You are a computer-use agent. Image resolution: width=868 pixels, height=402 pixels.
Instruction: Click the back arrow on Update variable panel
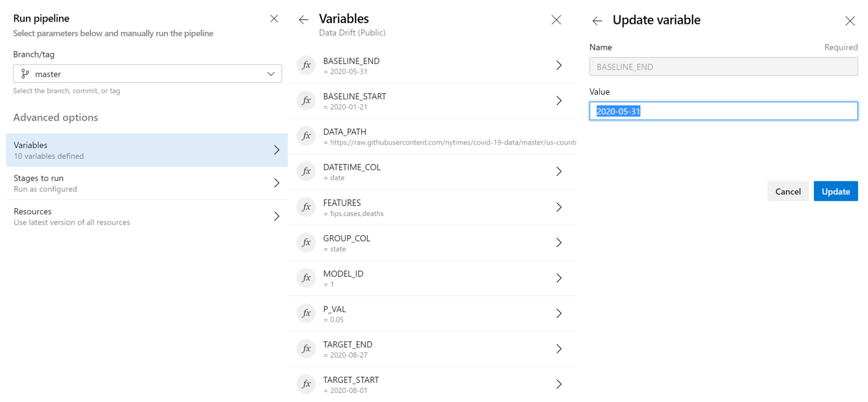tap(597, 20)
